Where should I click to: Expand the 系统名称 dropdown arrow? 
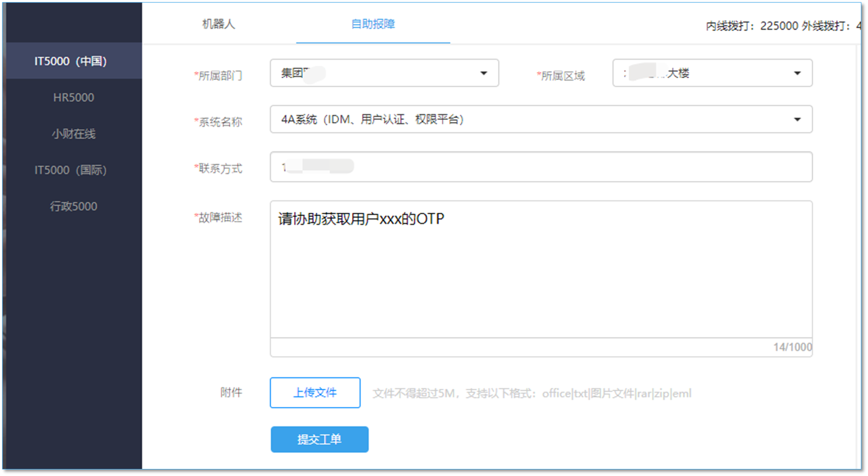pos(797,120)
